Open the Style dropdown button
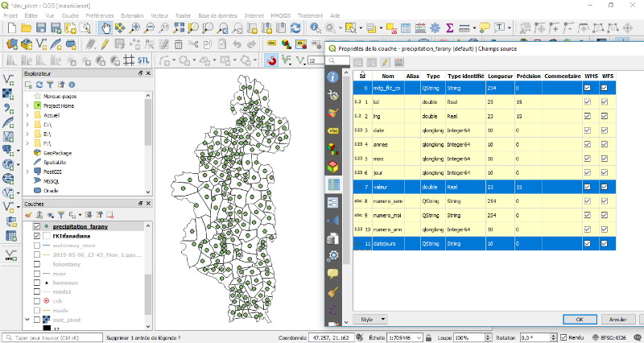 tap(371, 319)
